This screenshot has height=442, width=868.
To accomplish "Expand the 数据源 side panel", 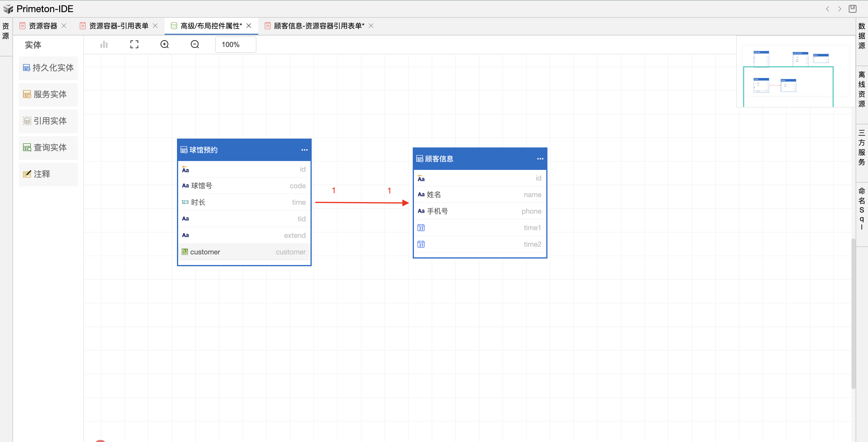I will (861, 36).
